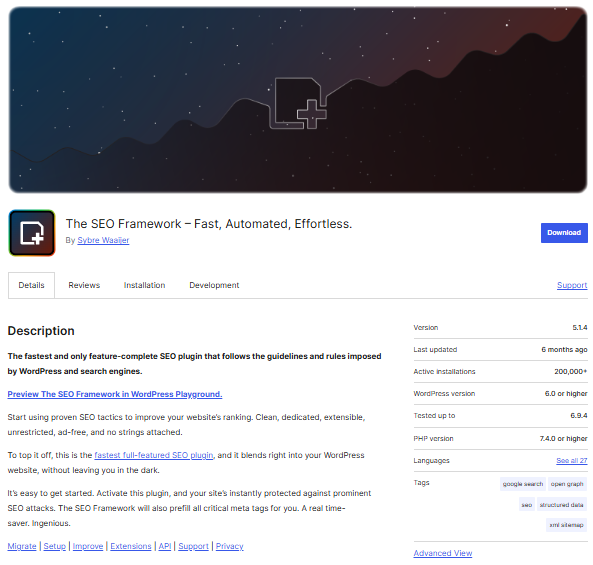Open the Installation tab
Image resolution: width=593 pixels, height=565 pixels.
pyautogui.click(x=144, y=285)
